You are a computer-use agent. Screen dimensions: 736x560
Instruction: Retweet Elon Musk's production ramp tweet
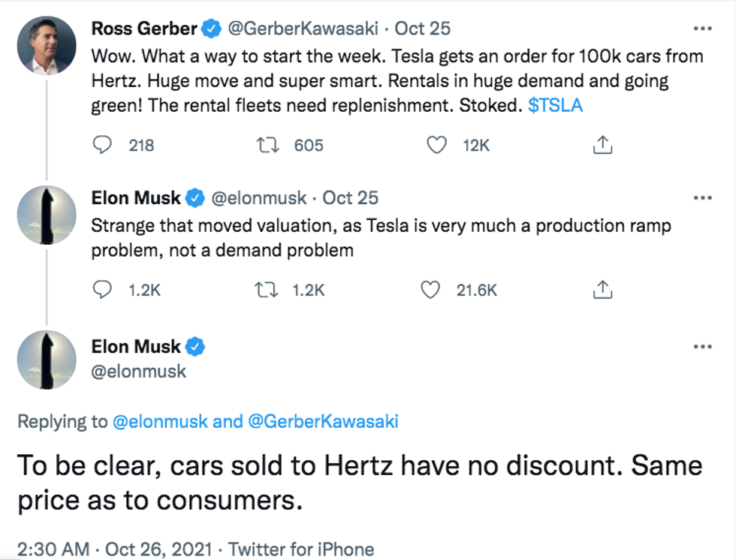click(x=267, y=289)
